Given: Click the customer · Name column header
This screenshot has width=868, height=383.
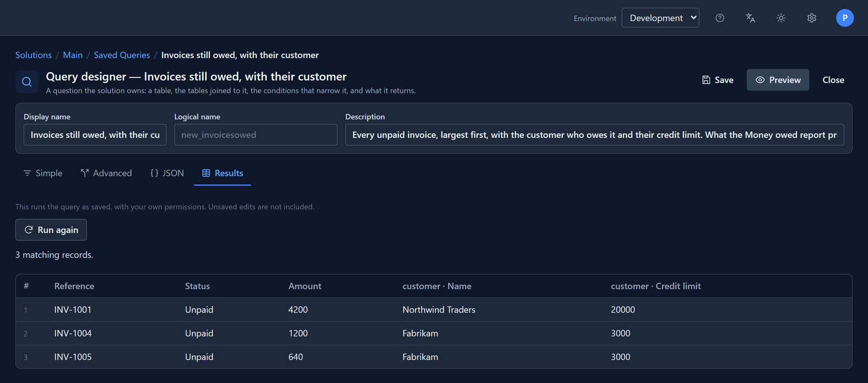Looking at the screenshot, I should pos(437,286).
